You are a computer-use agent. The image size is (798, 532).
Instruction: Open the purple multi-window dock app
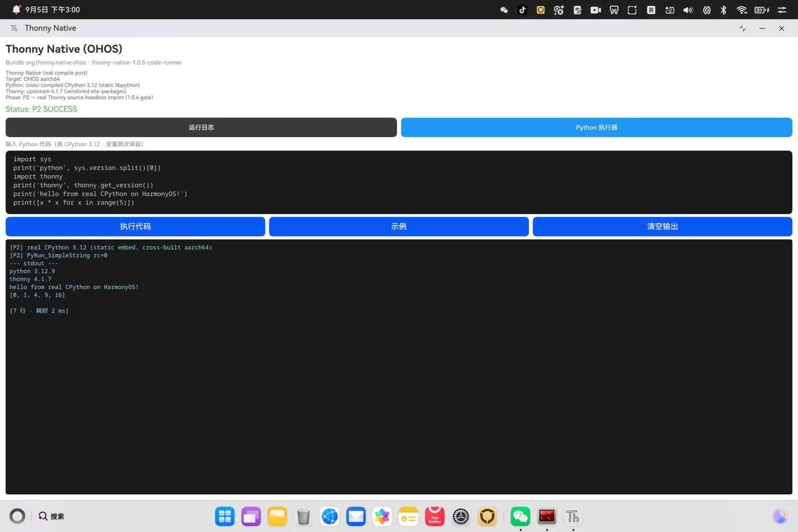click(x=251, y=516)
